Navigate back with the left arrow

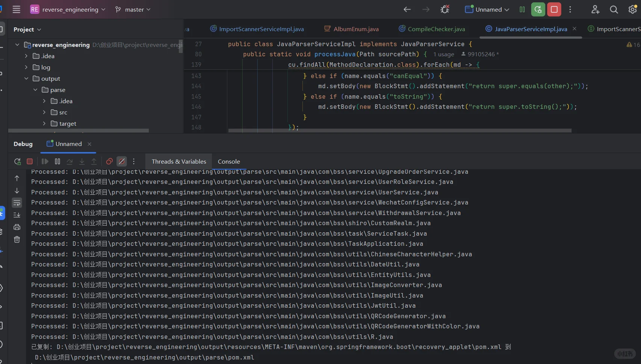tap(407, 9)
